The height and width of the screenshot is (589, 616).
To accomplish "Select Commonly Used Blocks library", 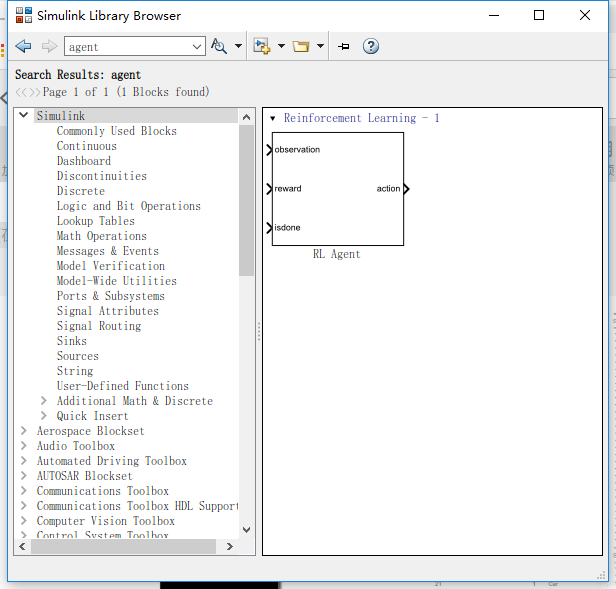I will (x=117, y=131).
